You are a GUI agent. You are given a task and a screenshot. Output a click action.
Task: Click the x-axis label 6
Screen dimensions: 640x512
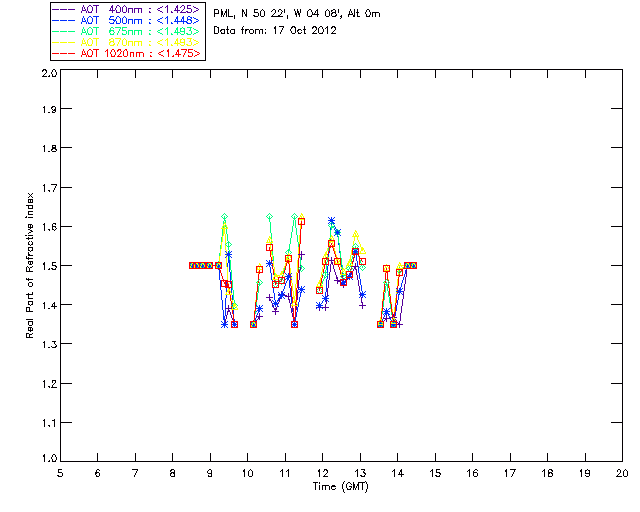click(x=98, y=473)
